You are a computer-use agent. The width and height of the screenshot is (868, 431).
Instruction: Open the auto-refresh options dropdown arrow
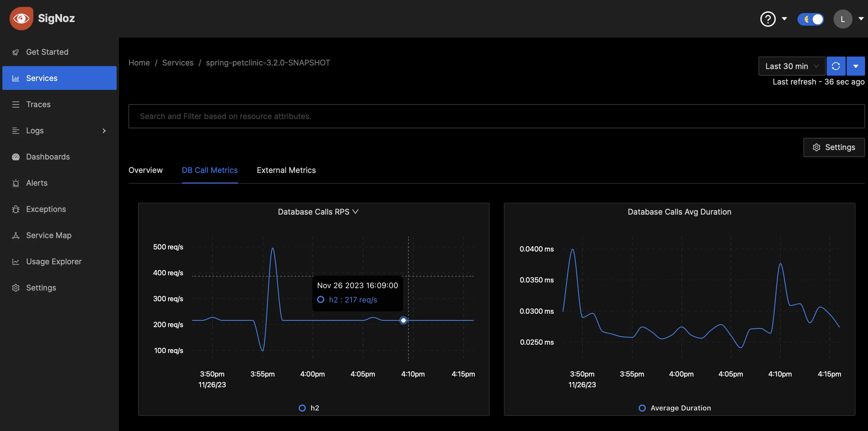856,66
